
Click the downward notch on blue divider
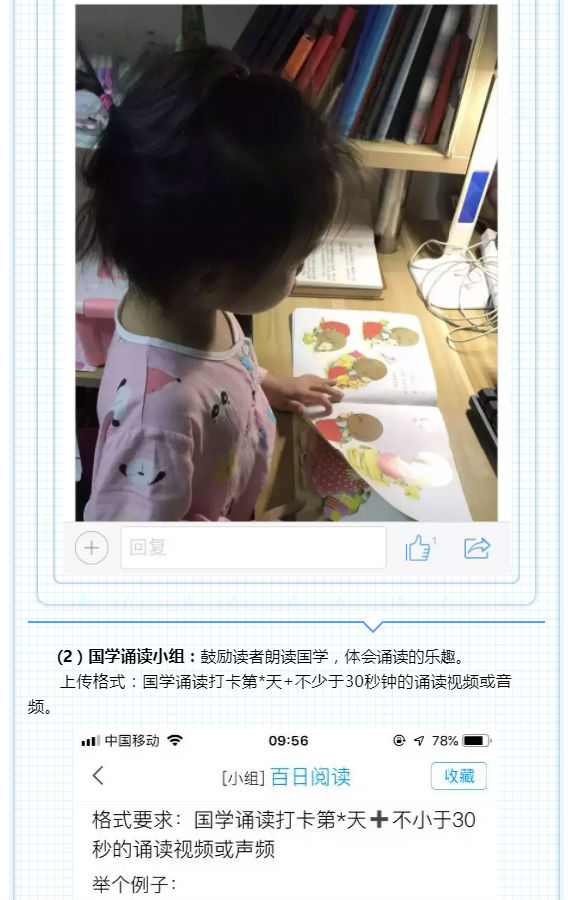[373, 626]
